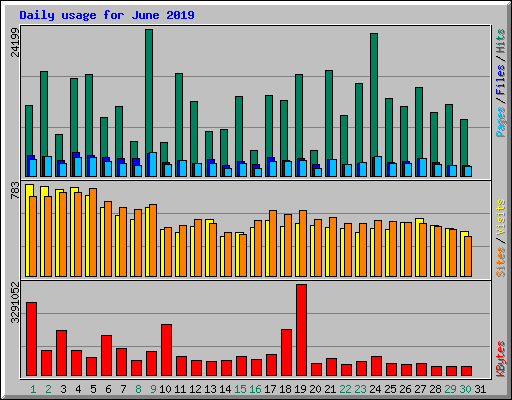
Task: Select the orange Sites bar for day 9
Action: [153, 241]
